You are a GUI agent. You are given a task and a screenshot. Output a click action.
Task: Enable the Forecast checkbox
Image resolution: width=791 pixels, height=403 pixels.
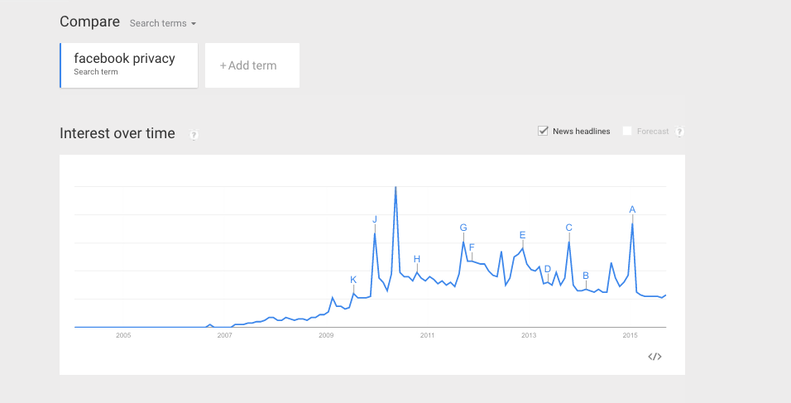627,131
